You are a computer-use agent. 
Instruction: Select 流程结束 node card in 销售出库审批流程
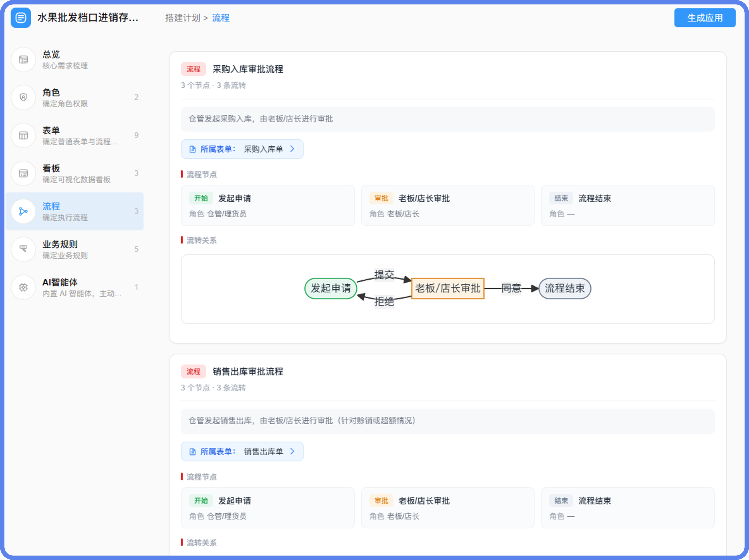point(628,508)
